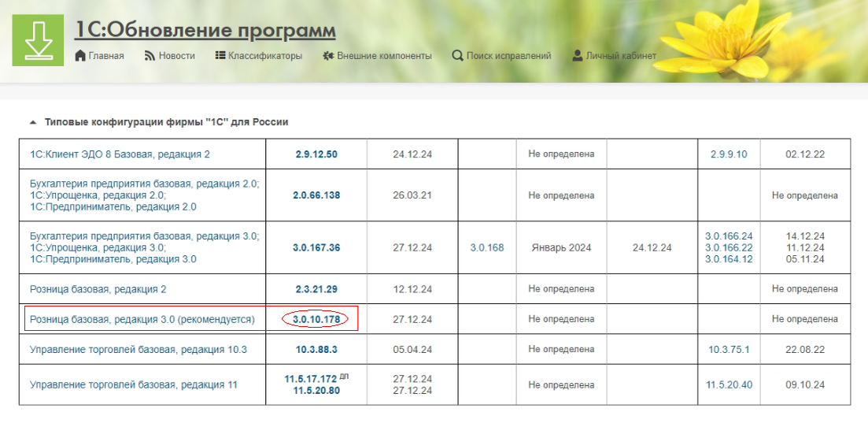868x427 pixels.
Task: Open 1С:Клиент ЭДО 8 Базовая link
Action: 120,154
